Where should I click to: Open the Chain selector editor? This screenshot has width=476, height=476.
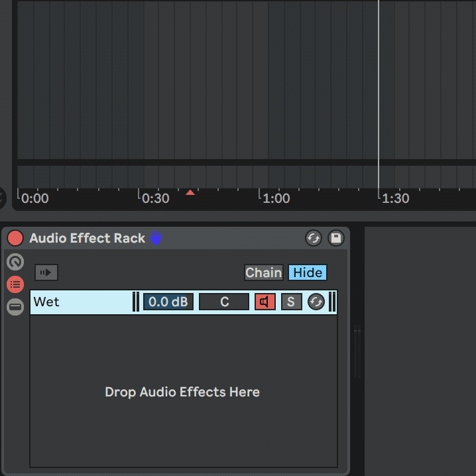coord(263,272)
